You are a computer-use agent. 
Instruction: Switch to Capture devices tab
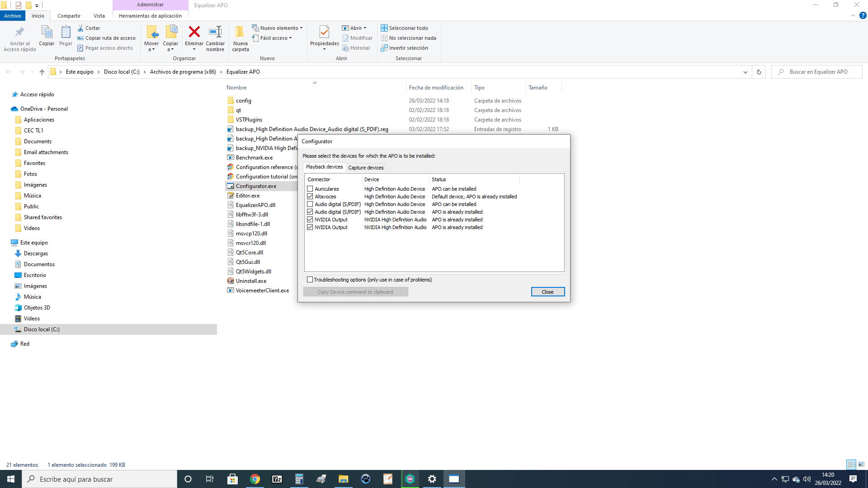(366, 168)
